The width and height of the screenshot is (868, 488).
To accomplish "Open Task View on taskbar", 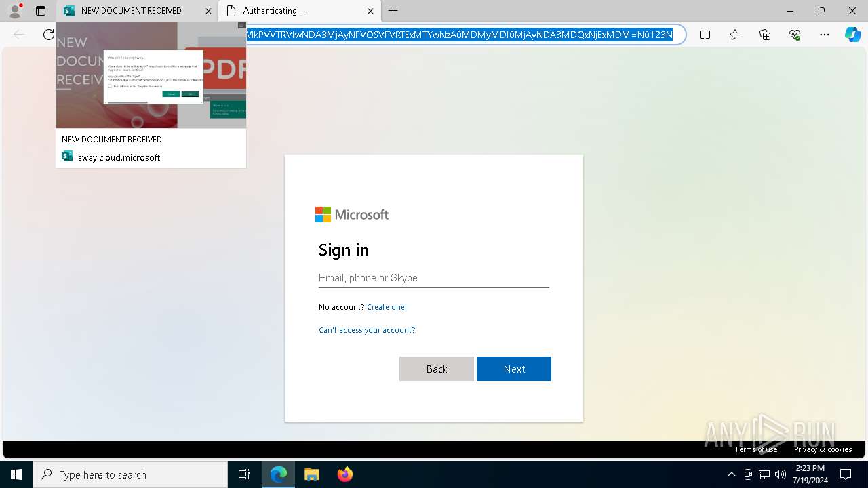I will tap(244, 474).
